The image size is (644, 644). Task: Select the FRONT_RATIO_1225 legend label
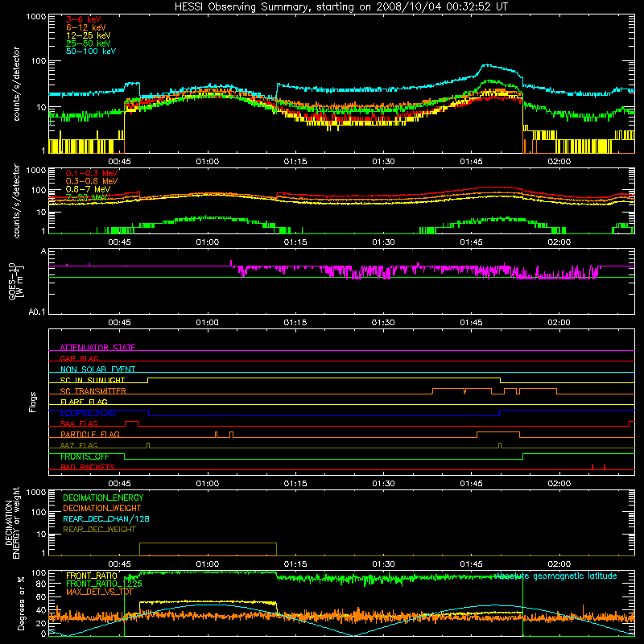click(104, 584)
